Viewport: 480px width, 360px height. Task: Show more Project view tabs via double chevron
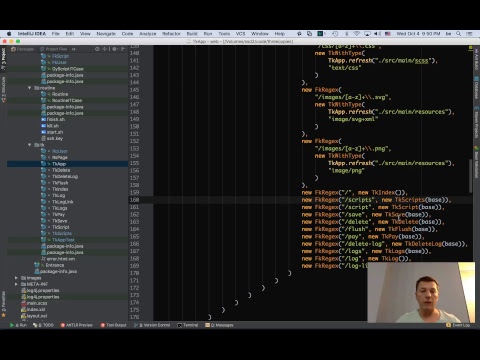point(73,49)
